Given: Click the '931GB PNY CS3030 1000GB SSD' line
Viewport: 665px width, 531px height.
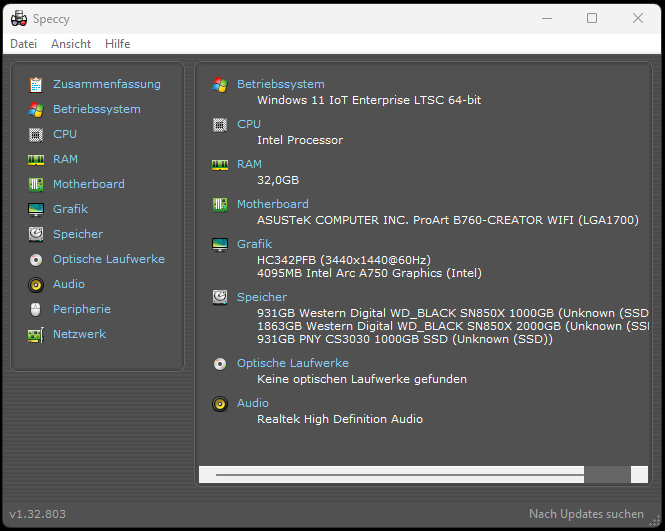Looking at the screenshot, I should coord(405,339).
